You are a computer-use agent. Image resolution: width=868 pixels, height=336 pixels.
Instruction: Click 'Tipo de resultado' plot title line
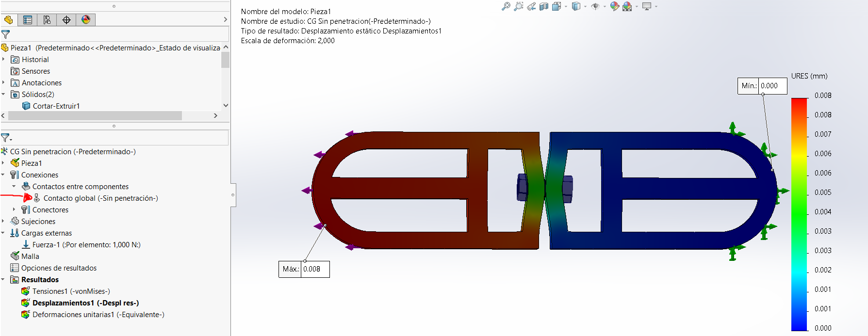(341, 31)
